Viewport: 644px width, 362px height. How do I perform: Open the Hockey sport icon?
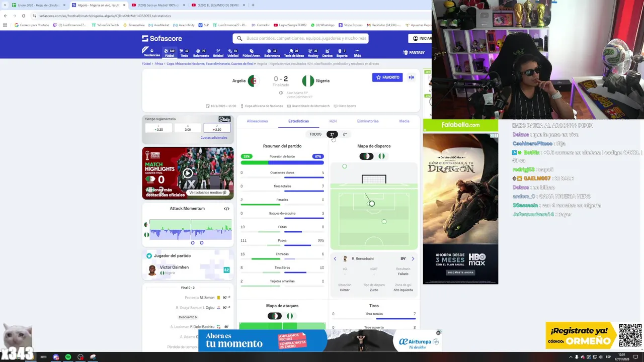313,52
